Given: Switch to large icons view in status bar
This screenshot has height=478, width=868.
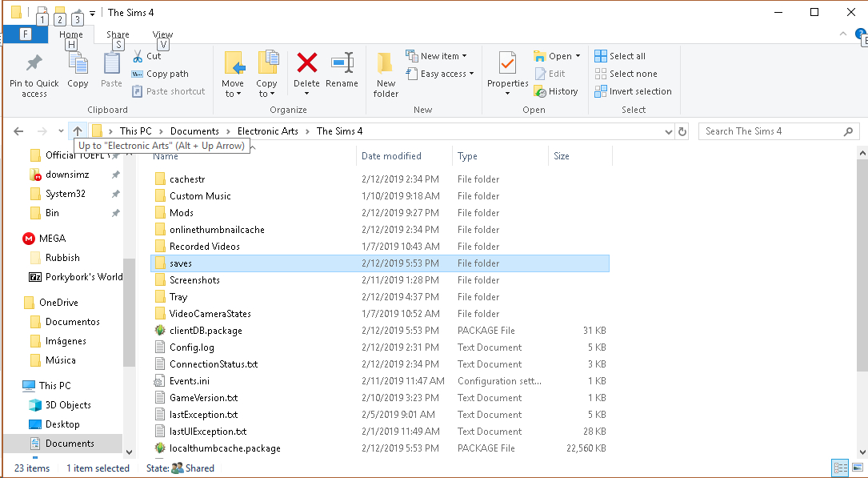Looking at the screenshot, I should pyautogui.click(x=857, y=468).
